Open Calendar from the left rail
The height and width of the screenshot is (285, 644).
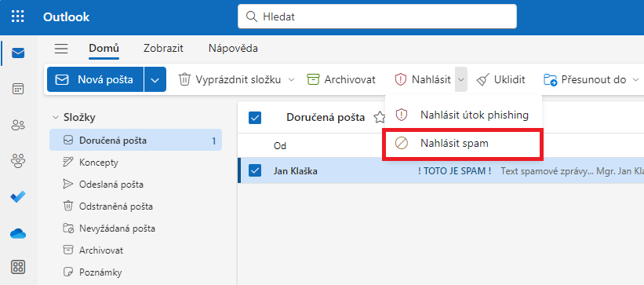pyautogui.click(x=18, y=90)
